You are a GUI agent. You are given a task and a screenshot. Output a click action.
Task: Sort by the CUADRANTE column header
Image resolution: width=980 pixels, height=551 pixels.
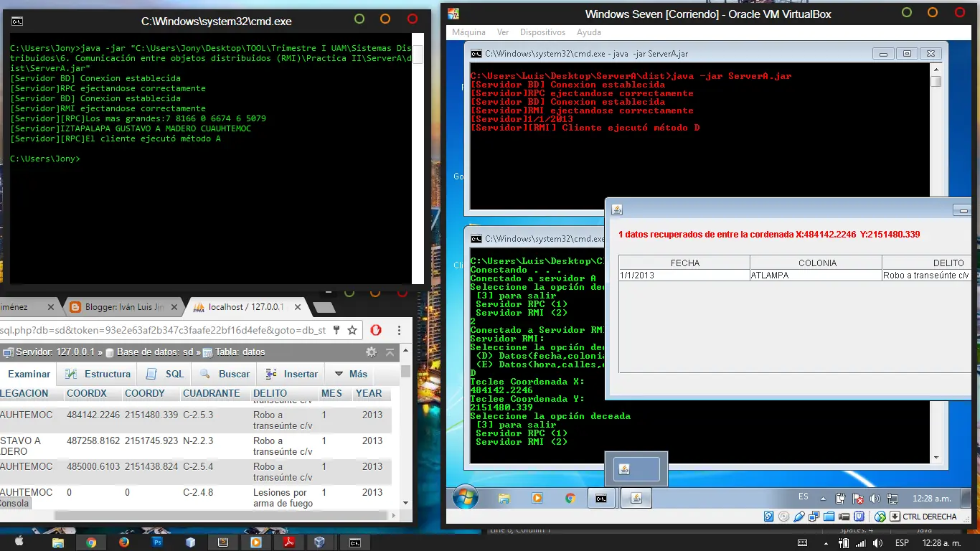click(x=212, y=393)
